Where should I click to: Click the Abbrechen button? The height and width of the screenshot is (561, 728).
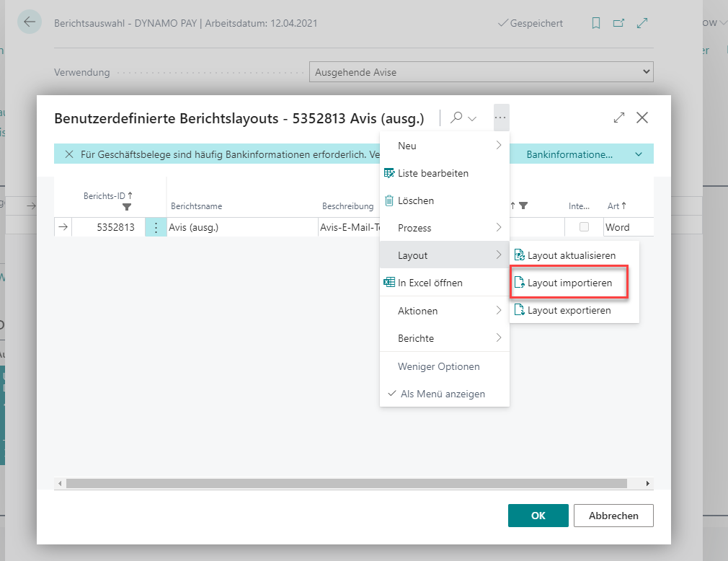click(x=613, y=516)
